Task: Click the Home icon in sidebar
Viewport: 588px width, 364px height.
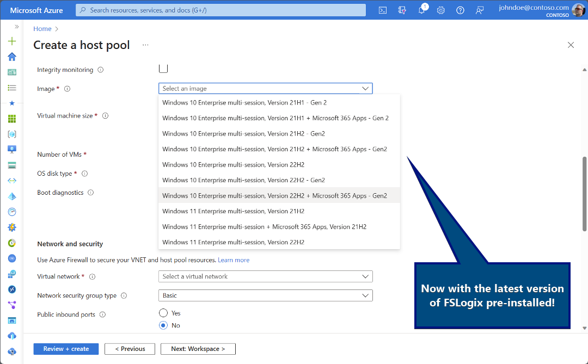Action: (12, 57)
